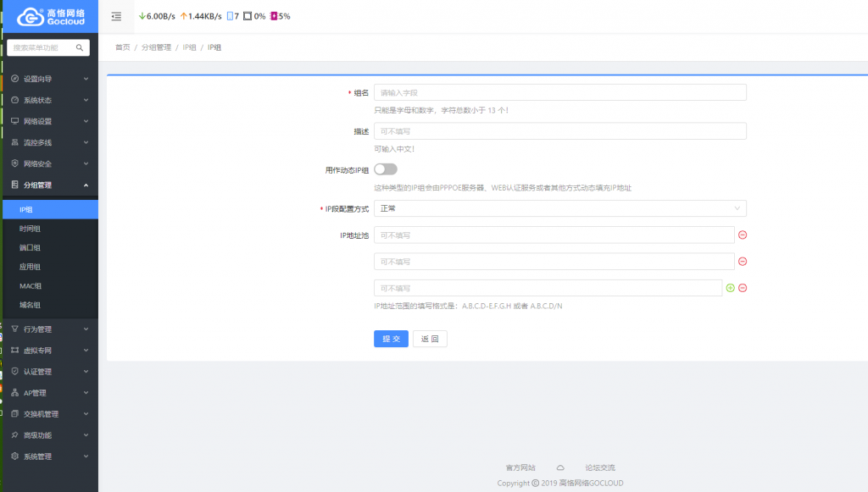Collapse 分组管理 menu chevron
The image size is (868, 492).
pyautogui.click(x=86, y=185)
